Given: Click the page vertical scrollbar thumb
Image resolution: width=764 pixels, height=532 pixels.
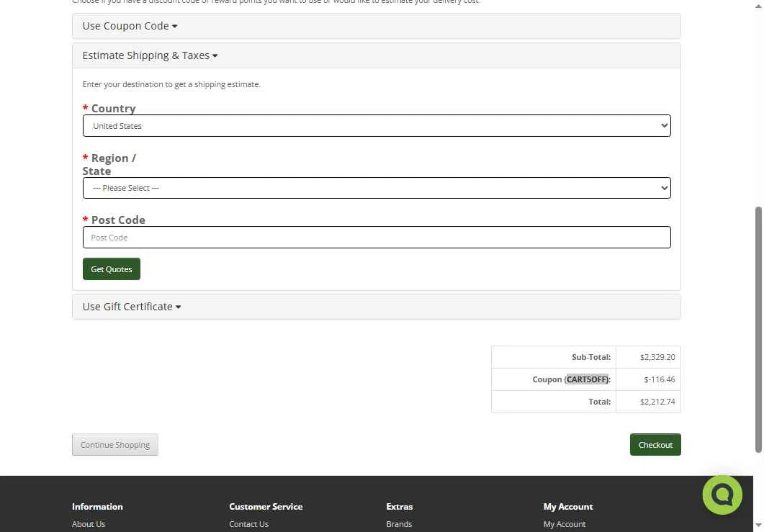Looking at the screenshot, I should pos(758,330).
